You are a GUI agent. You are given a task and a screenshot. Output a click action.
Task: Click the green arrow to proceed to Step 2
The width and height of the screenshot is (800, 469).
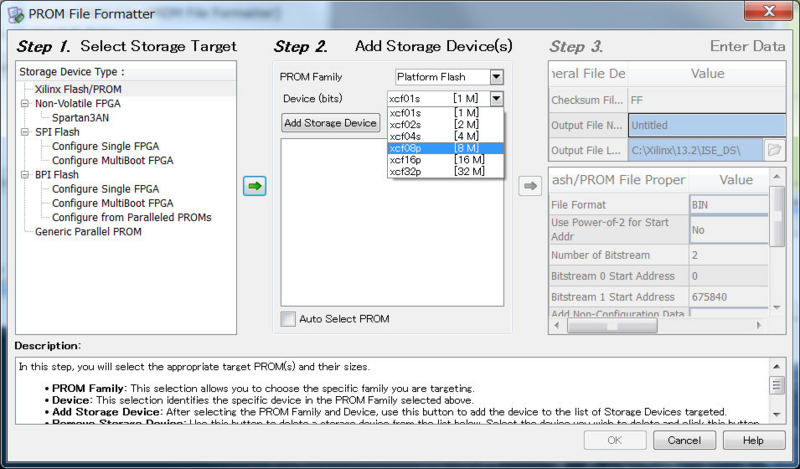pyautogui.click(x=255, y=186)
